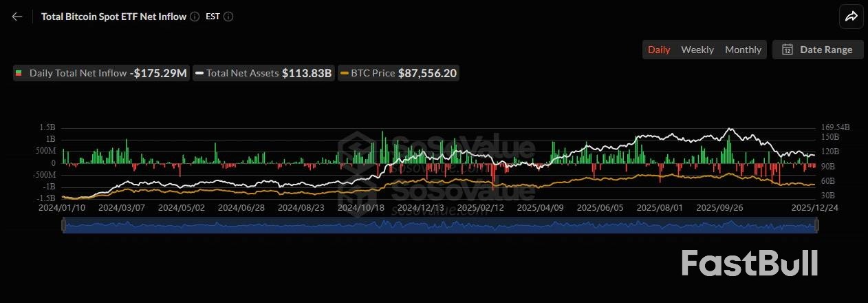The height and width of the screenshot is (303, 868).
Task: Click the middle of the blue range navigator
Action: coord(440,225)
